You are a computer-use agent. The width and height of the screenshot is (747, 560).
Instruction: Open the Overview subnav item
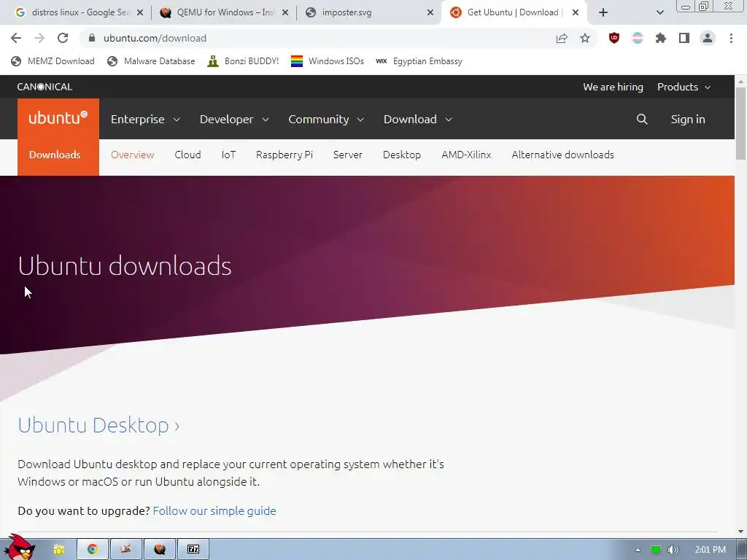(133, 155)
